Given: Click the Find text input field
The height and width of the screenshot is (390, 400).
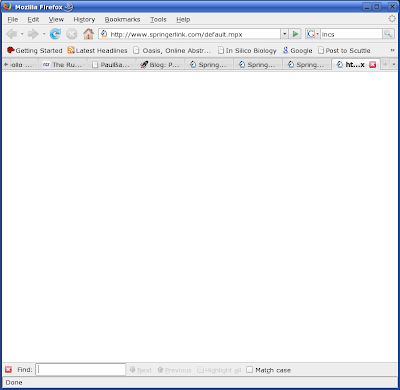Looking at the screenshot, I should (81, 370).
